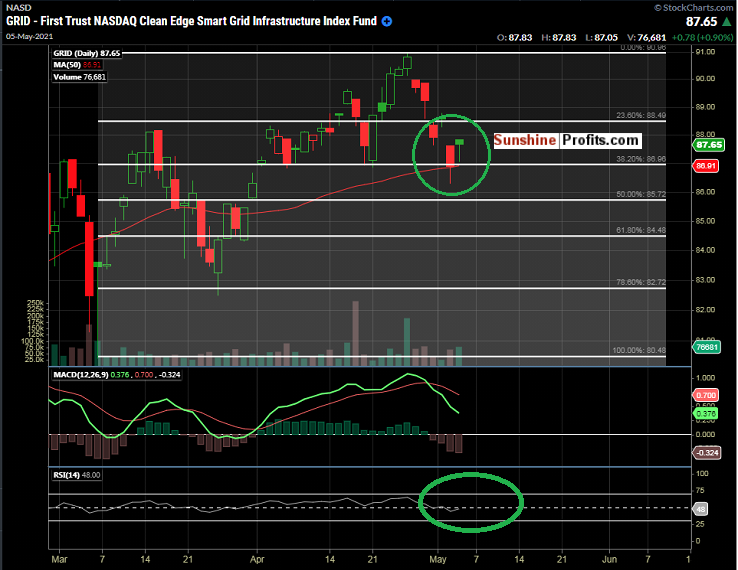Click the red 0.700 MACD signal tag

point(705,395)
